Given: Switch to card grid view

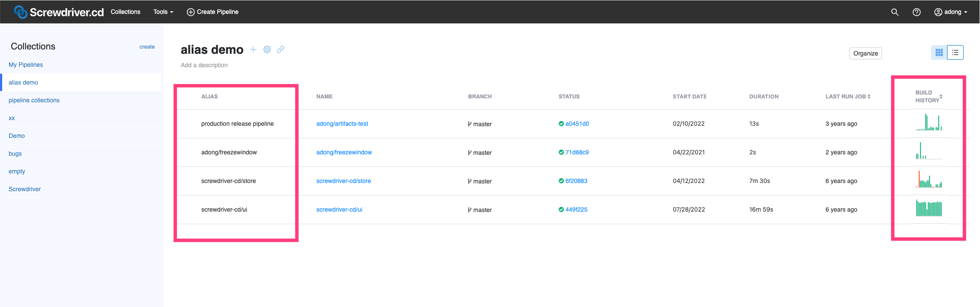Looking at the screenshot, I should pos(939,52).
